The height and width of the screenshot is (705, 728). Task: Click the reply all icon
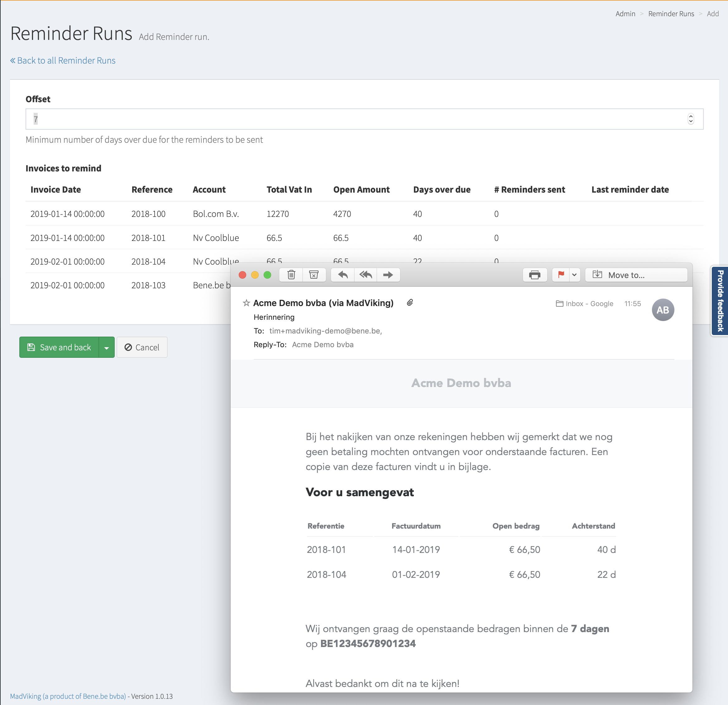pos(366,275)
